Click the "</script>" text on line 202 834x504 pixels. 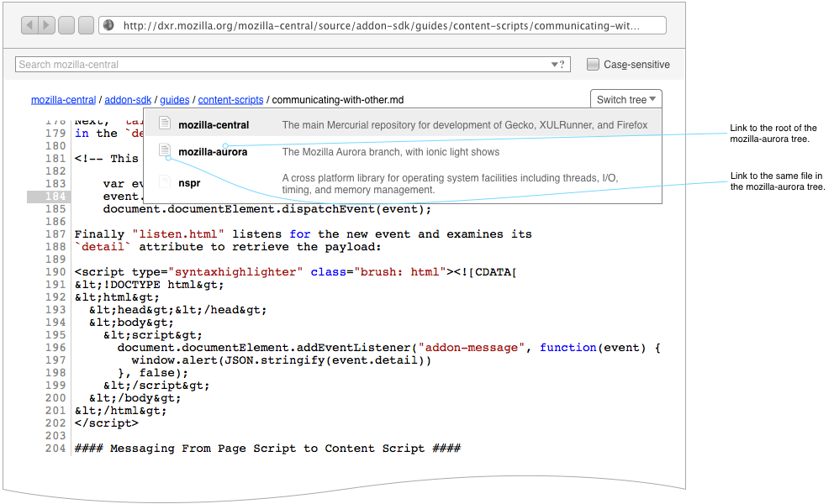coord(107,423)
